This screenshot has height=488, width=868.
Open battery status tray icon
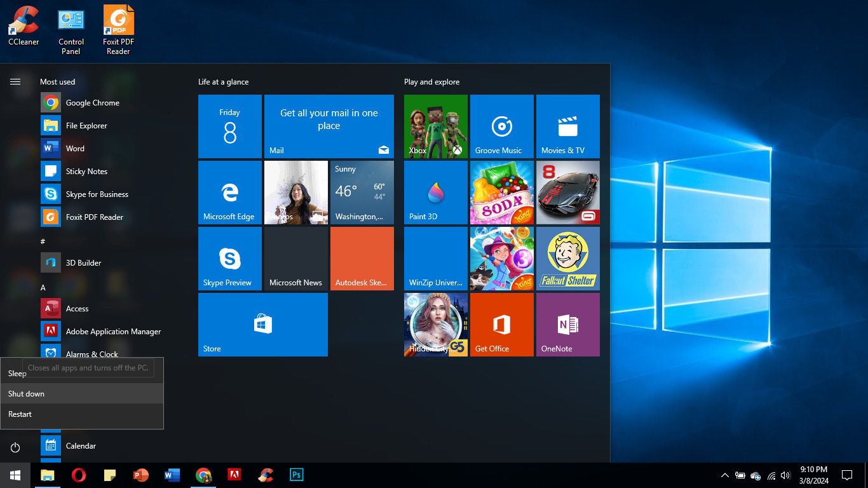coord(740,475)
